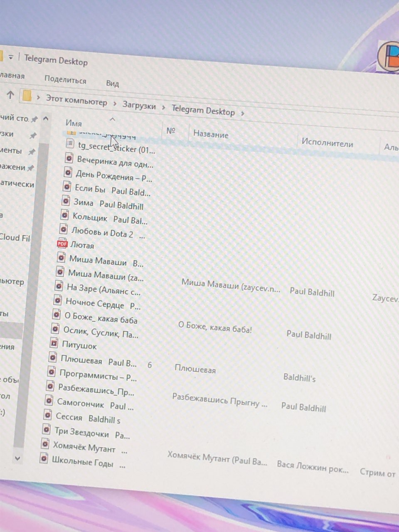This screenshot has height=532, width=399.
Task: Select the pinned ...чий сто. item in sidebar
Action: pyautogui.click(x=19, y=118)
